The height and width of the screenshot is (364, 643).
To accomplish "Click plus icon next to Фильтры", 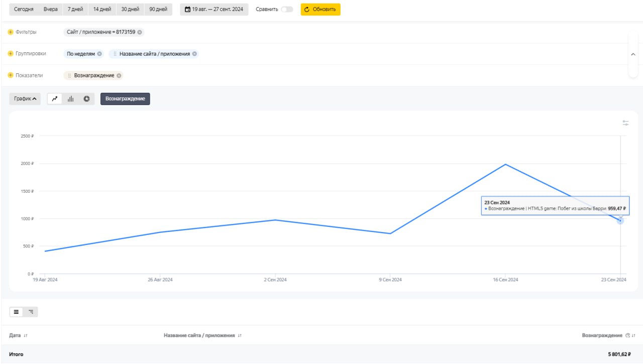I will click(x=11, y=32).
